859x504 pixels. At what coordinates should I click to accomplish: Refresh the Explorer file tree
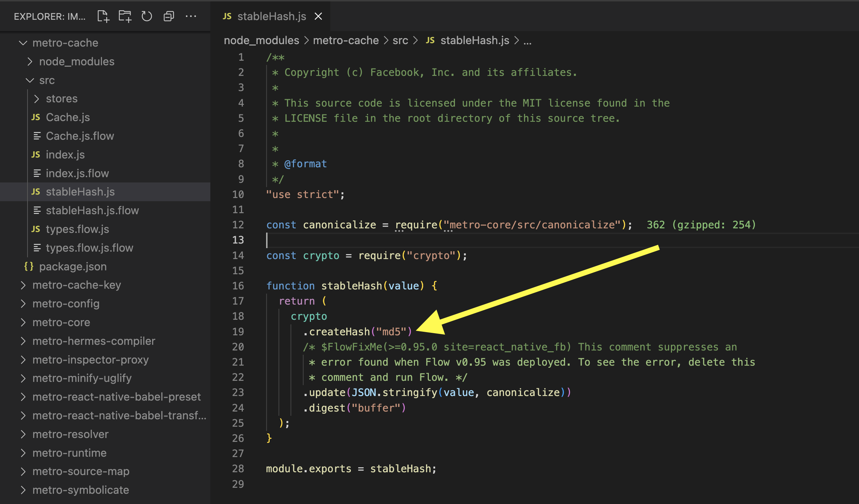(x=147, y=16)
